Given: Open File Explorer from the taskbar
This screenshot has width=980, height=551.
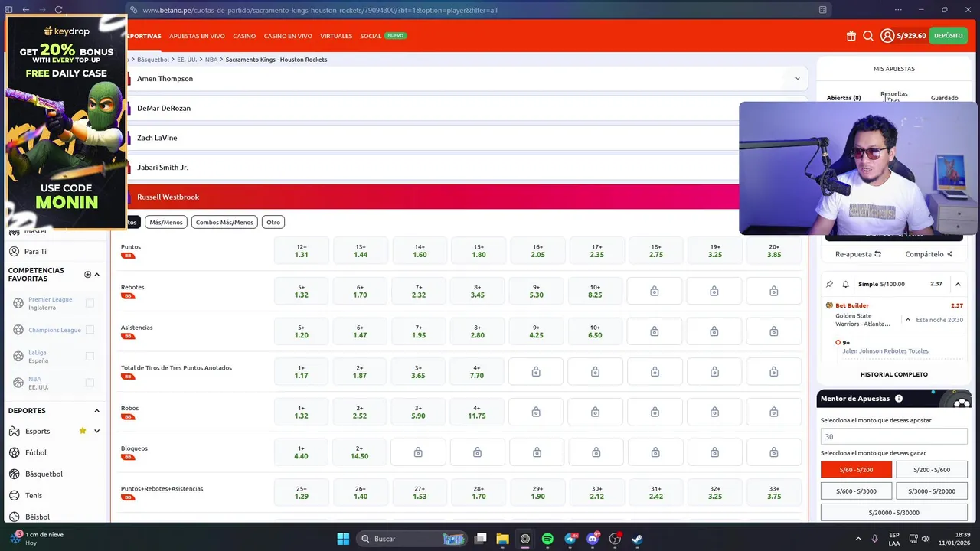Looking at the screenshot, I should pyautogui.click(x=502, y=539).
